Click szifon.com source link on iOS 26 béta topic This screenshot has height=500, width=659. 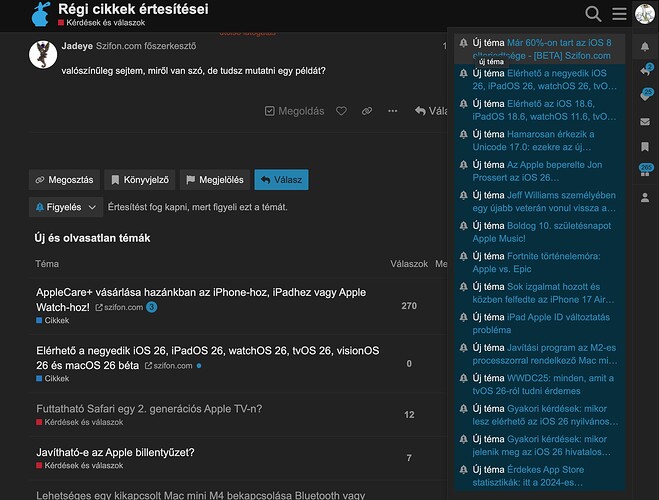click(x=169, y=366)
